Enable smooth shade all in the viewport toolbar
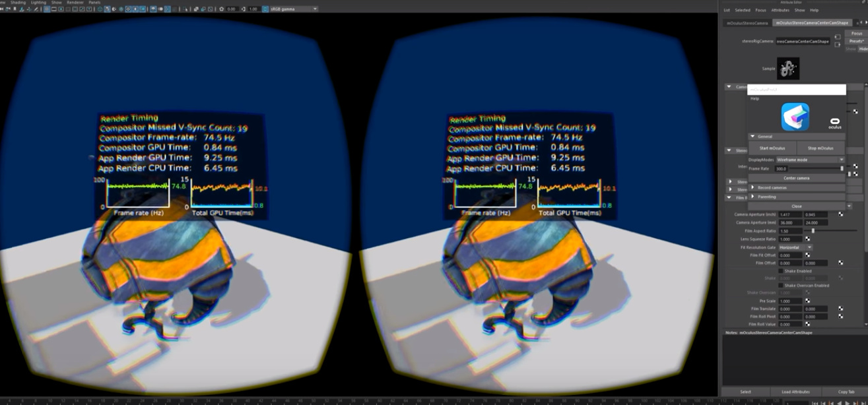The image size is (868, 405). click(x=107, y=9)
